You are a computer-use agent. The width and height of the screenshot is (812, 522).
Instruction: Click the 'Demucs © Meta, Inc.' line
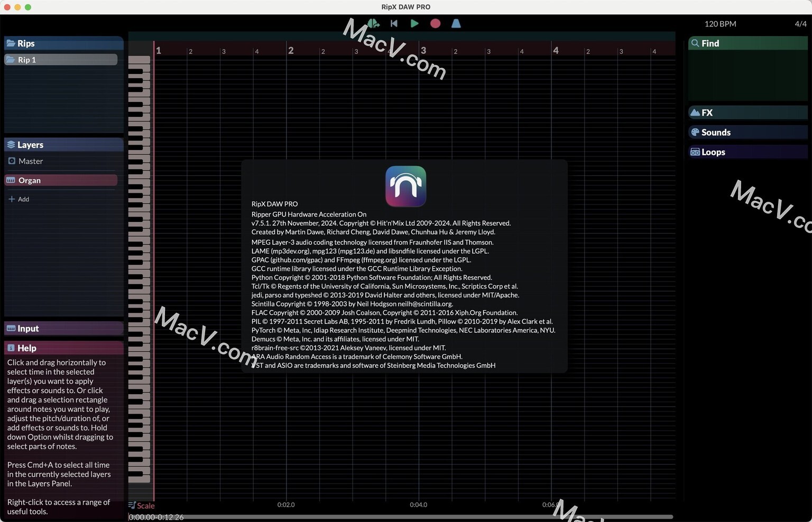click(x=335, y=339)
